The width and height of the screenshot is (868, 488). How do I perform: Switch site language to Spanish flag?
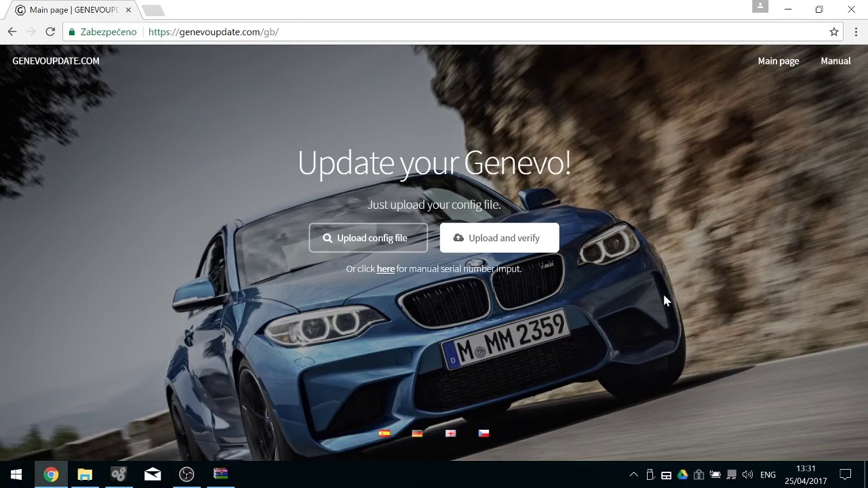click(x=384, y=433)
